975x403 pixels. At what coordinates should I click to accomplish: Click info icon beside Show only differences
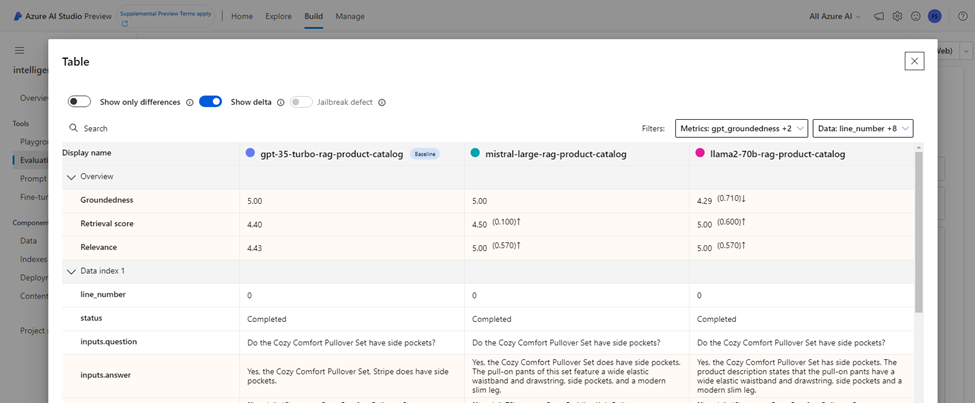(190, 102)
